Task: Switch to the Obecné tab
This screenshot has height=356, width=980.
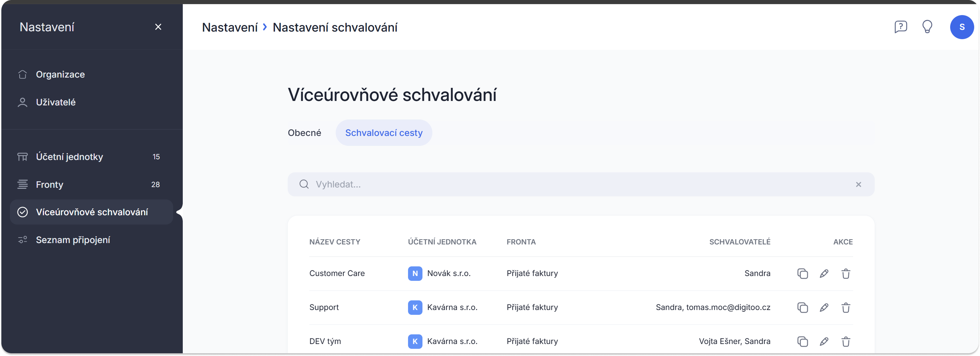Action: tap(304, 133)
